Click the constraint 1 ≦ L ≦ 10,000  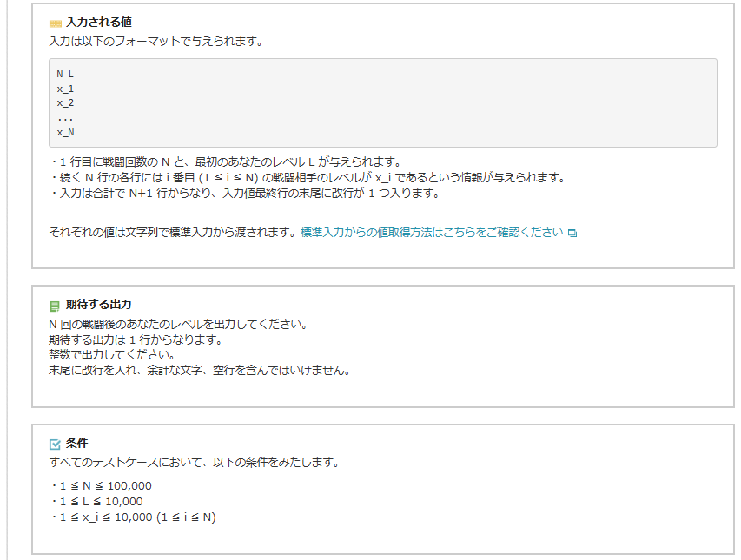click(100, 502)
